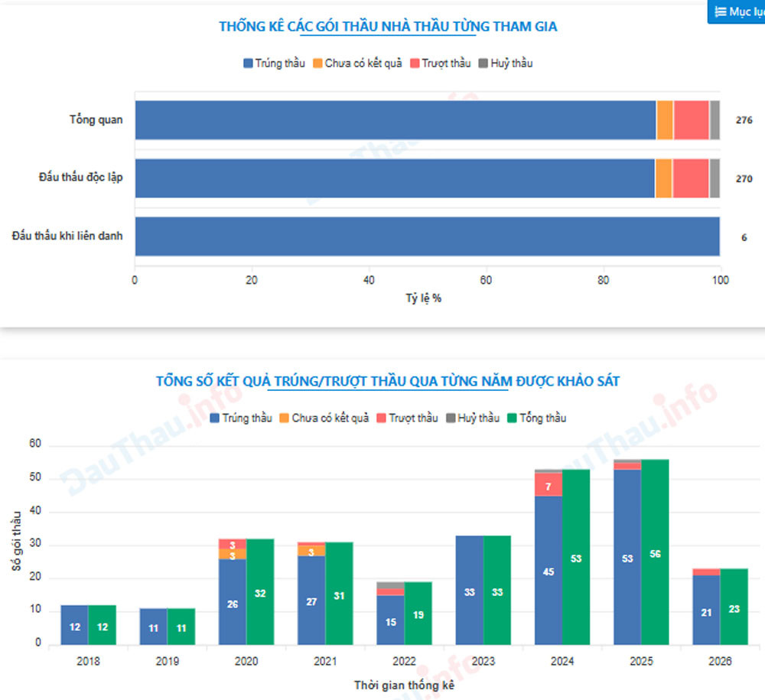Click blue segment of Đấu thầu độc lập bar
The width and height of the screenshot is (765, 700).
396,178
